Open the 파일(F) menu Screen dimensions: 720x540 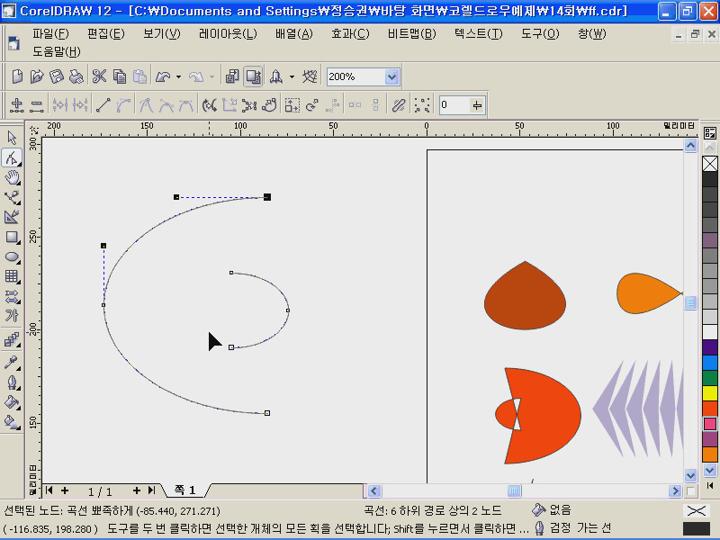(x=50, y=34)
